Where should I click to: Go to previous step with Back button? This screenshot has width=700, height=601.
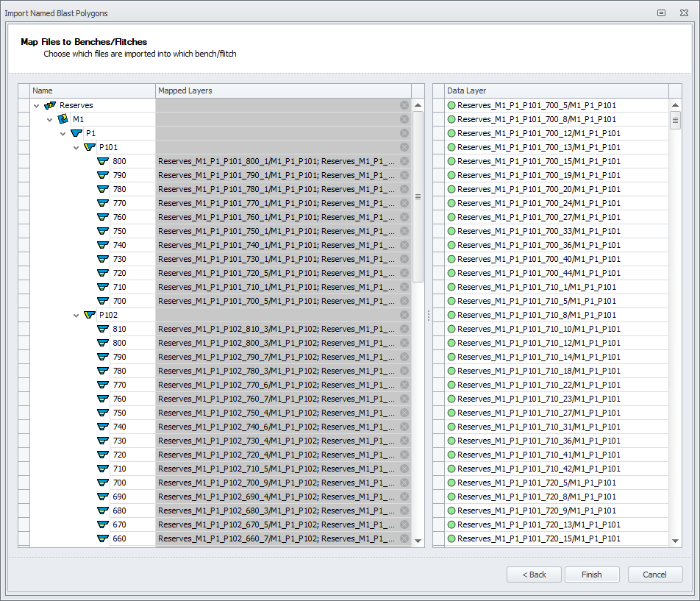[x=534, y=575]
